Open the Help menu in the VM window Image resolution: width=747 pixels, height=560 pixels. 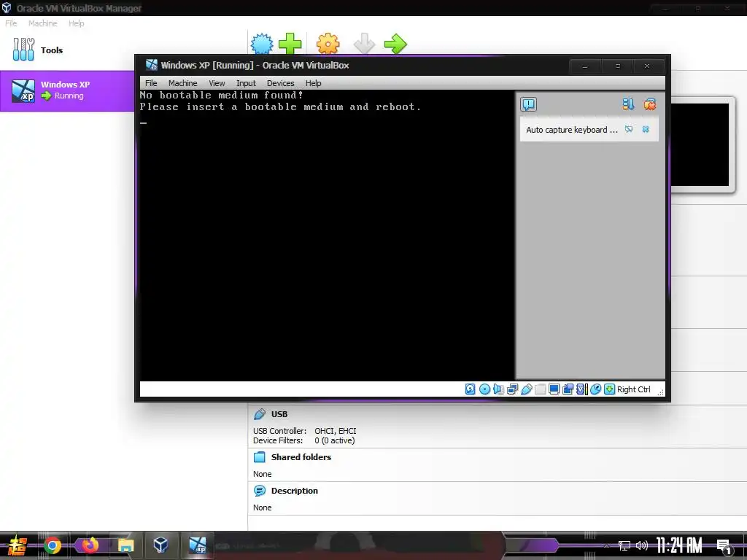(314, 83)
